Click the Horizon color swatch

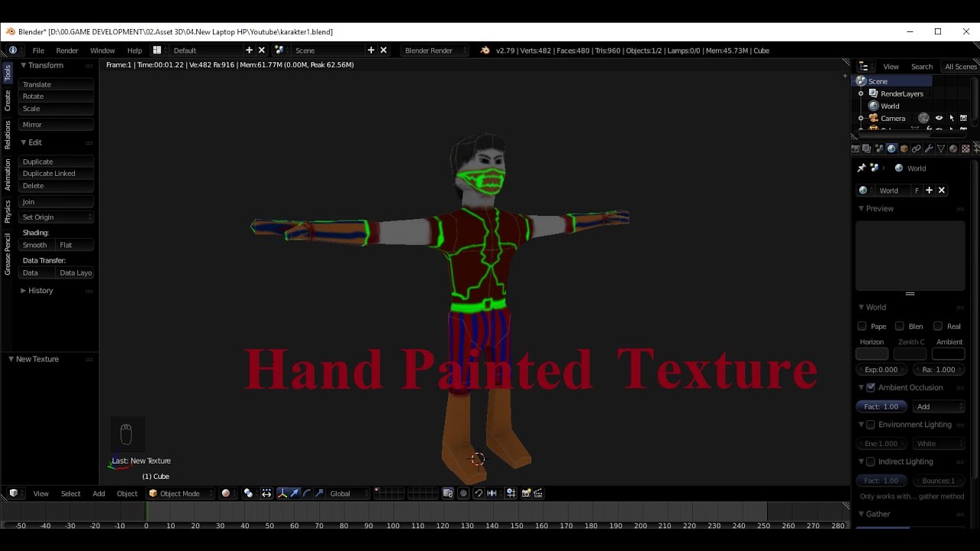pyautogui.click(x=872, y=354)
